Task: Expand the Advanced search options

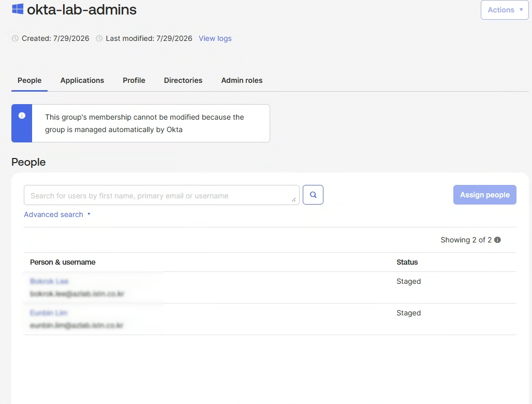Action: [x=57, y=214]
